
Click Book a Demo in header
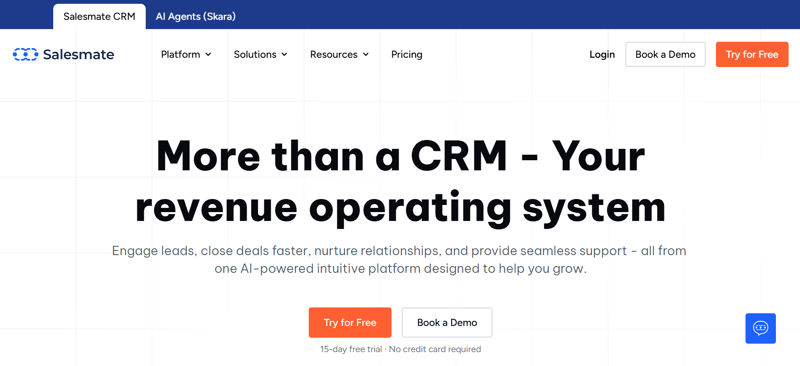[665, 55]
